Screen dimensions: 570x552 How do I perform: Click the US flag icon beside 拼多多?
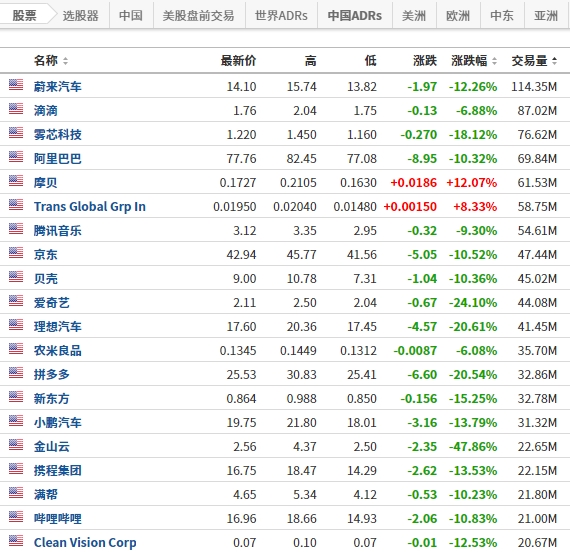click(16, 373)
